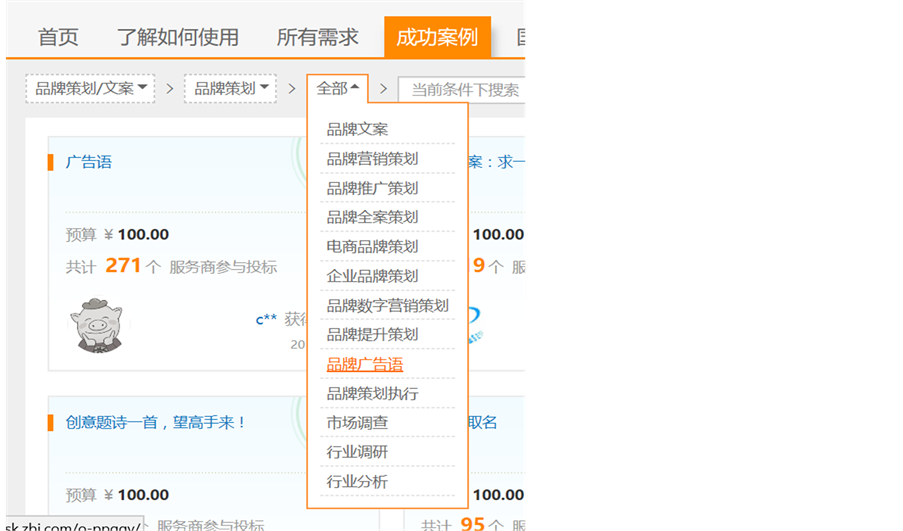Open the 创意题诗一首，望高手来！ case link
This screenshot has height=531, width=903.
pyautogui.click(x=156, y=423)
